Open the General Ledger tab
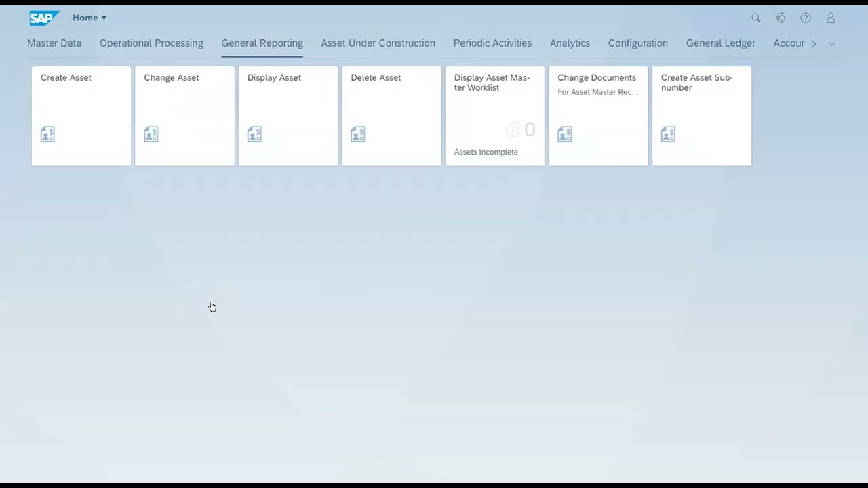Viewport: 868px width, 488px height. (721, 43)
